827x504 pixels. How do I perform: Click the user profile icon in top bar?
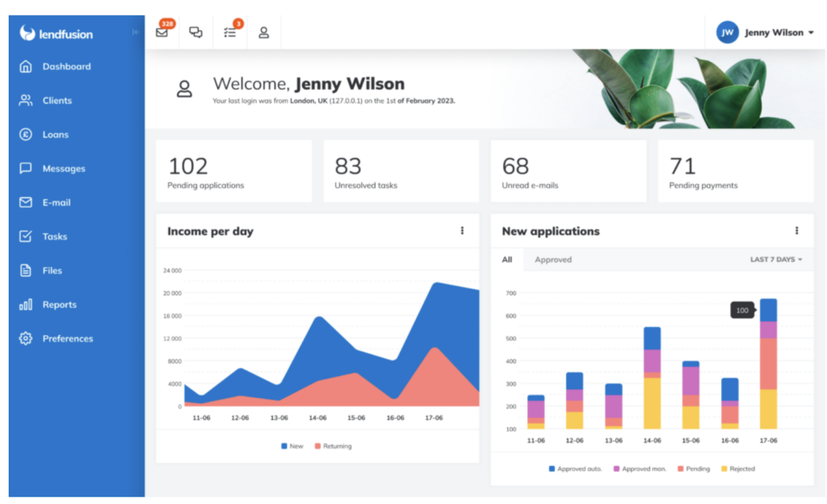pyautogui.click(x=263, y=32)
